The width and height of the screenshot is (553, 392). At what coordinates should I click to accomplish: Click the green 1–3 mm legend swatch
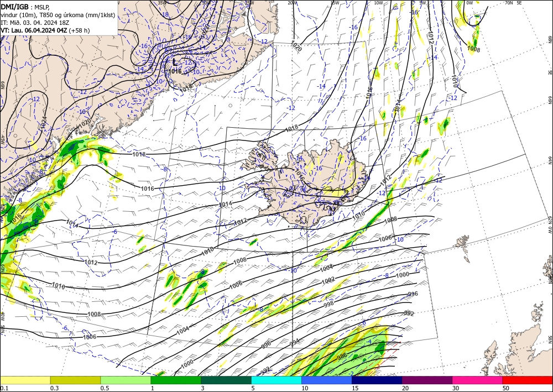176,380
